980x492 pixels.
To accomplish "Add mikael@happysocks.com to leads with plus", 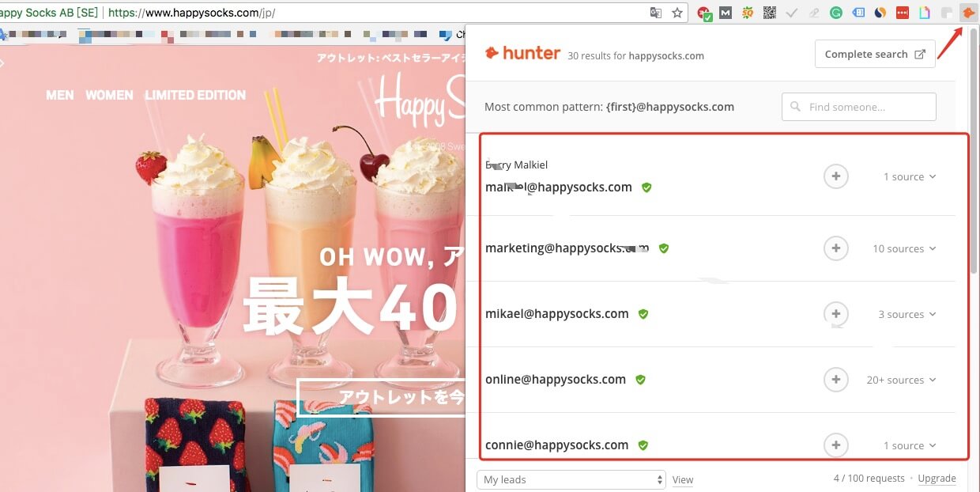I will click(x=835, y=313).
